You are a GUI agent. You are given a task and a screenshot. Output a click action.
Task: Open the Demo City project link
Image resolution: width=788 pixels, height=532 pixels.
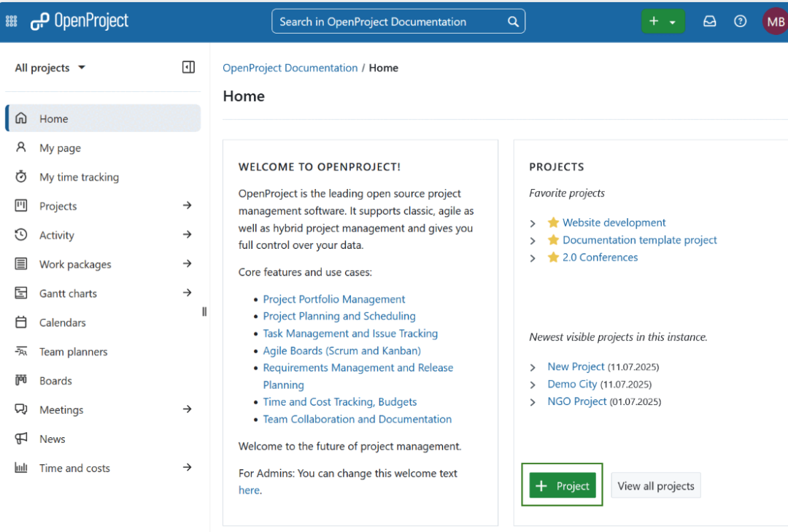pos(572,384)
